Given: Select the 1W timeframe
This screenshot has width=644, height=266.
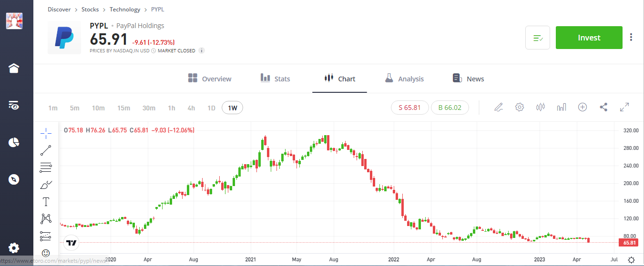Looking at the screenshot, I should click(x=233, y=108).
